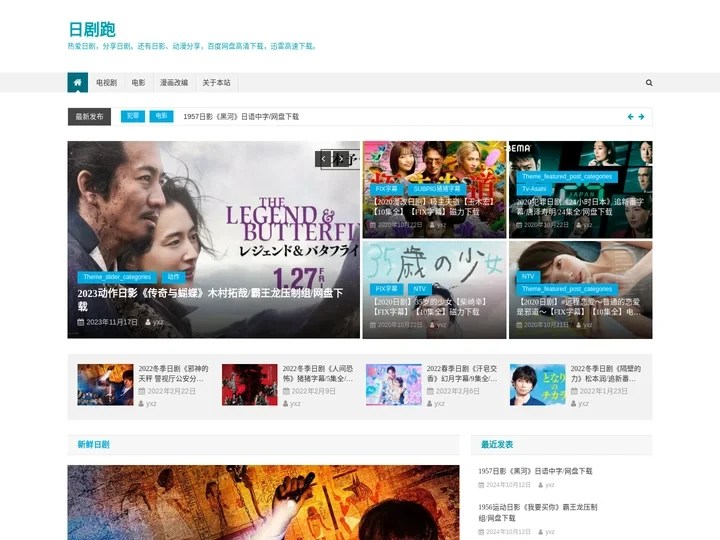Open 电影 menu item
The width and height of the screenshot is (720, 540).
(x=138, y=83)
